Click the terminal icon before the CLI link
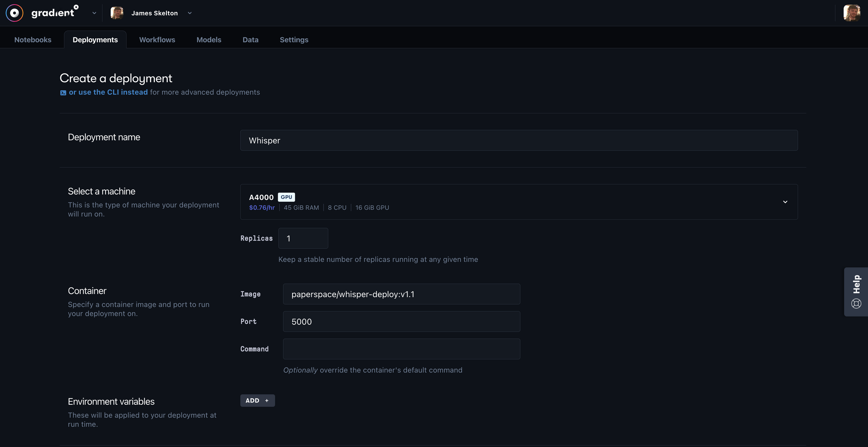868x447 pixels. coord(63,93)
